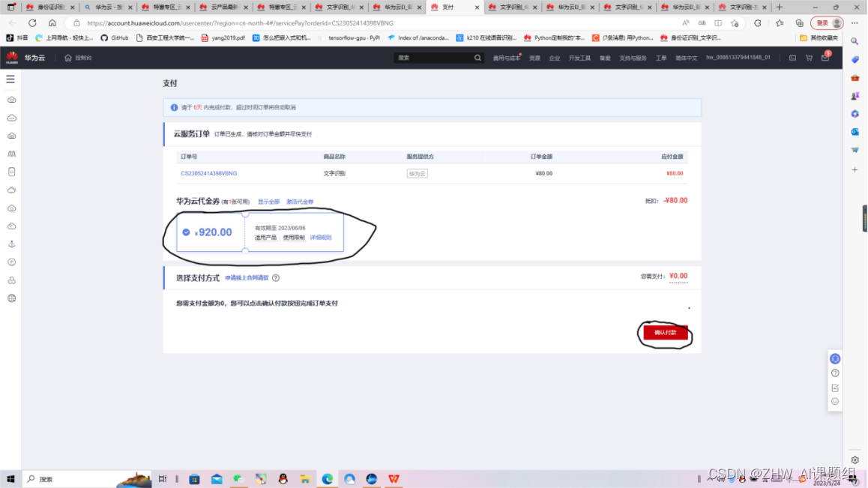Viewport: 868px width, 488px height.
Task: Open 控制台 console home link
Action: (78, 58)
